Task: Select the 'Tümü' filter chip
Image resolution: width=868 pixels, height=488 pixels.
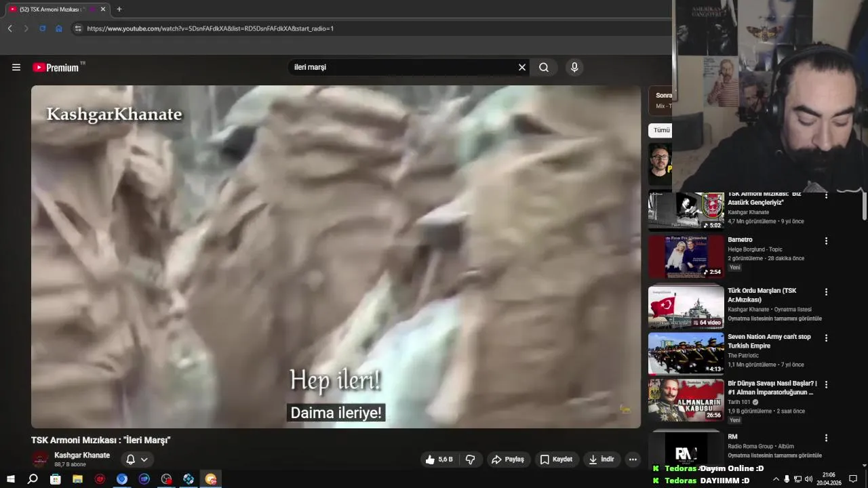Action: click(661, 130)
